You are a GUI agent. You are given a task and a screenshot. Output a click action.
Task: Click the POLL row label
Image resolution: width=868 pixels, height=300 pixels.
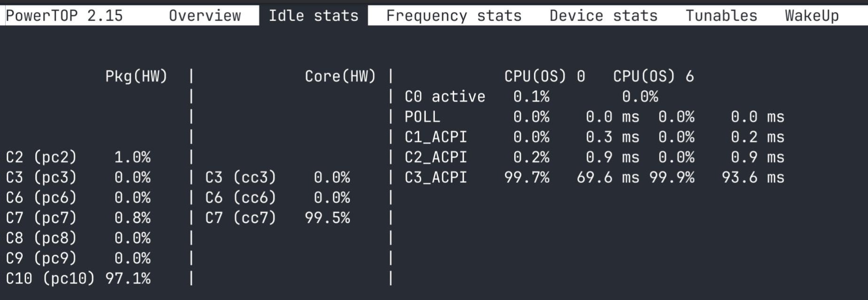point(422,117)
